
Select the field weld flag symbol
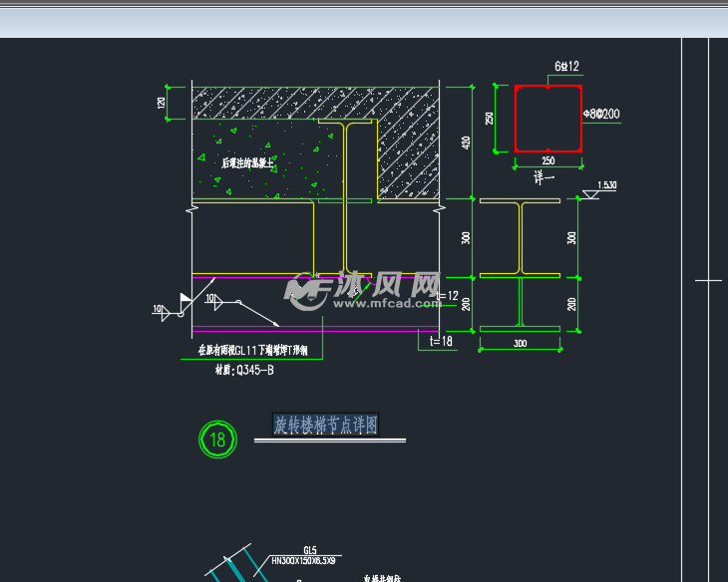(x=185, y=298)
